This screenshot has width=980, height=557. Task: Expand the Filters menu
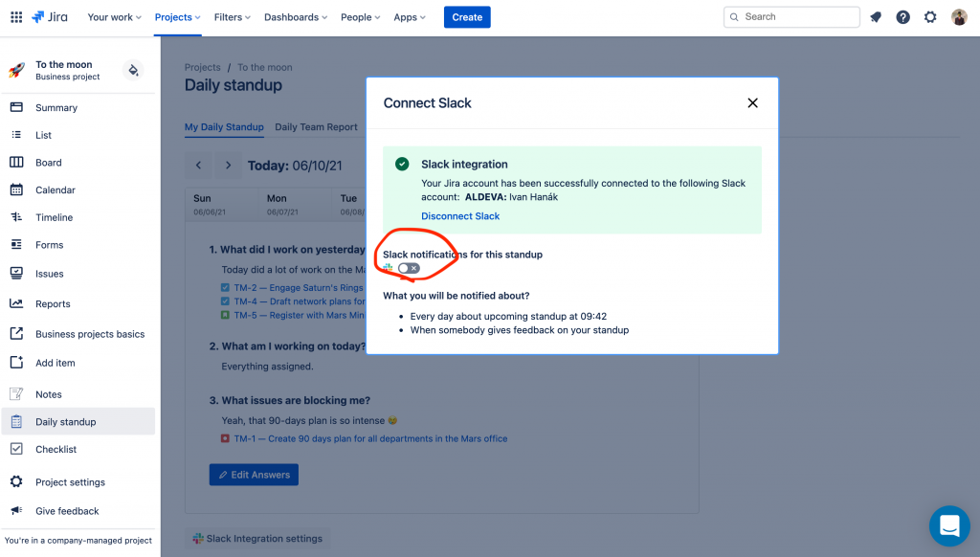[x=233, y=17]
